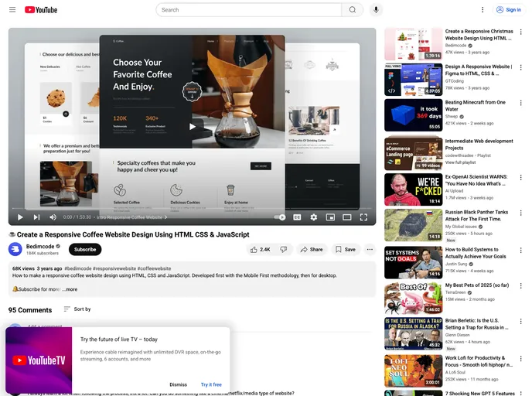
Task: Open options for Figma to HTML video
Action: pyautogui.click(x=521, y=67)
